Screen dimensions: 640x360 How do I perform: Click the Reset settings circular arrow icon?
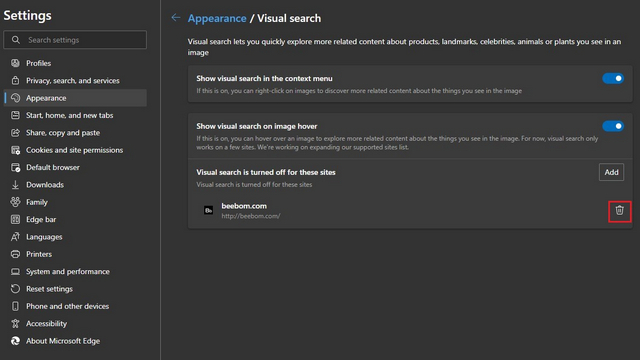coord(16,289)
